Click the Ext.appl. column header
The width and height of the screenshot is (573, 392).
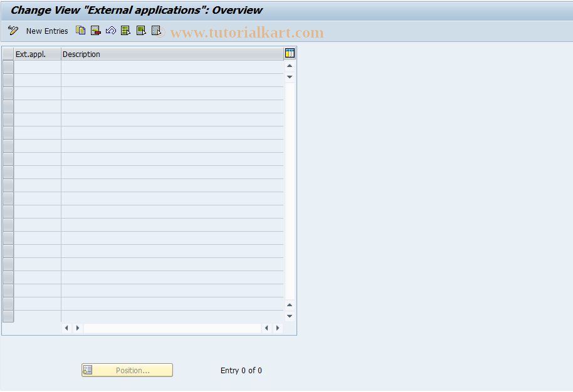[37, 54]
